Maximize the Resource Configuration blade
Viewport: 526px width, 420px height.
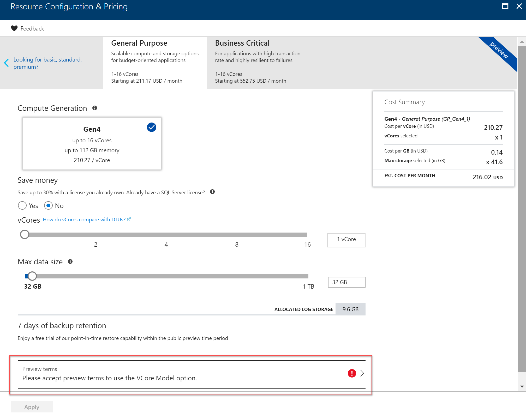[x=505, y=6]
